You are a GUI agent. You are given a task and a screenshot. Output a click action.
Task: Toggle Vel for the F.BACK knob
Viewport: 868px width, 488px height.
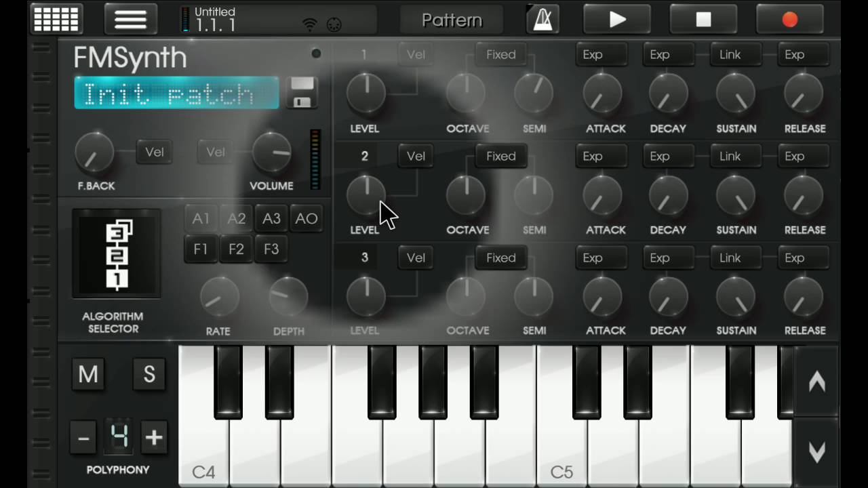coord(155,152)
